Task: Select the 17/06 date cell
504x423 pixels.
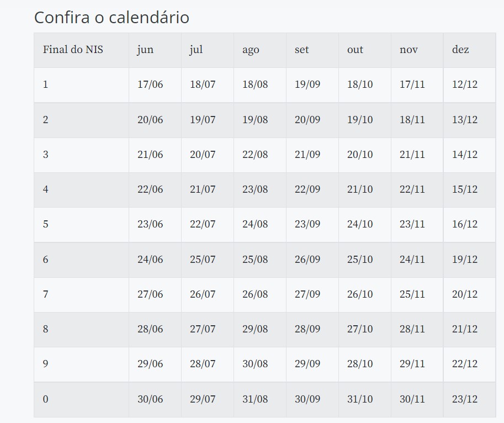Action: coord(150,84)
